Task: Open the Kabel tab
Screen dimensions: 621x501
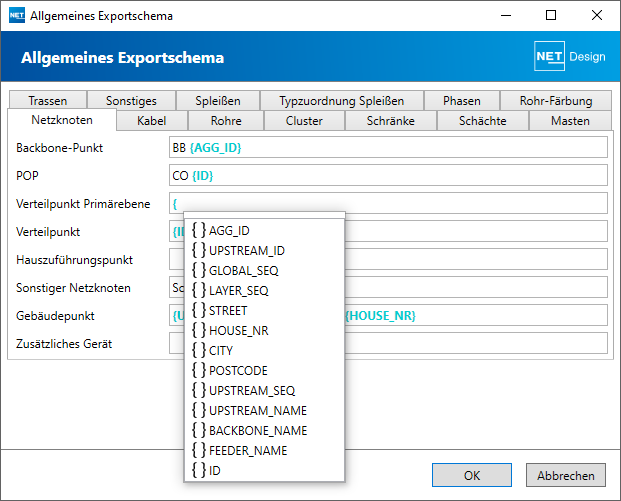Action: click(152, 120)
